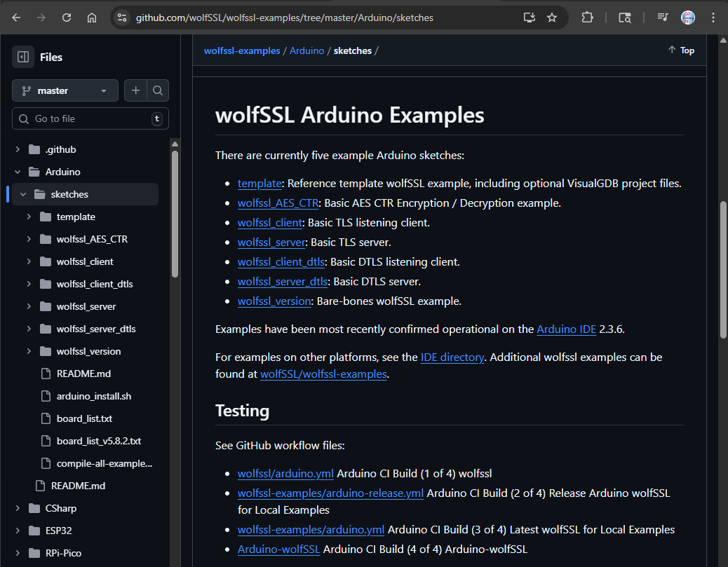Open the browser extensions menu
Screen dimensions: 728x567
click(587, 18)
